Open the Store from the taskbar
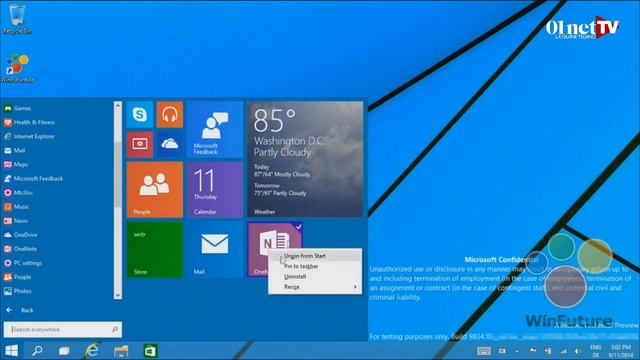640x360 pixels. pos(150,351)
